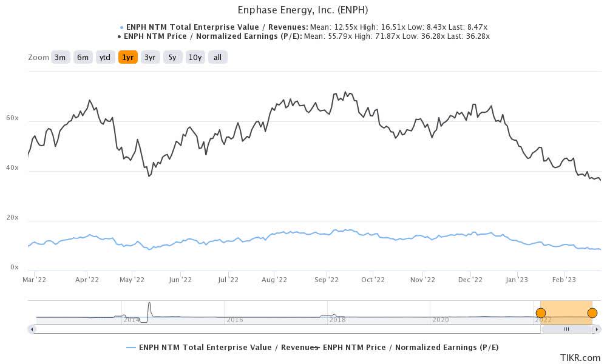The height and width of the screenshot is (364, 607).
Task: Select the ytd zoom option
Action: pos(105,57)
